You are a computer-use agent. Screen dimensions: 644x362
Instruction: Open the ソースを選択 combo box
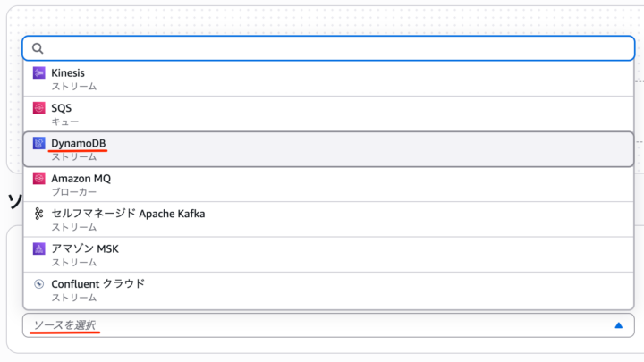coord(322,325)
